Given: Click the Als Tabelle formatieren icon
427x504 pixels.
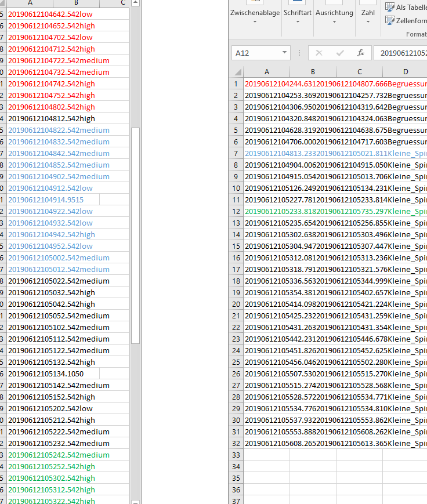Looking at the screenshot, I should coord(389,7).
